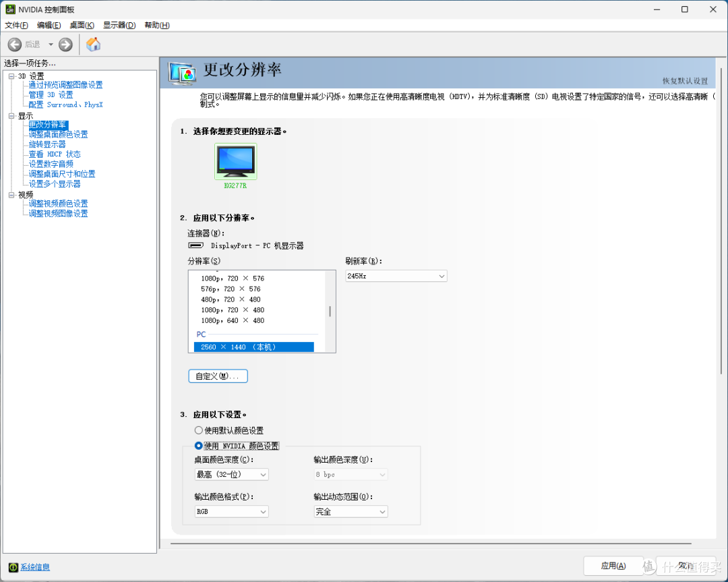The image size is (728, 582).
Task: Select resolution 1080p, 720 × 576
Action: pyautogui.click(x=233, y=279)
